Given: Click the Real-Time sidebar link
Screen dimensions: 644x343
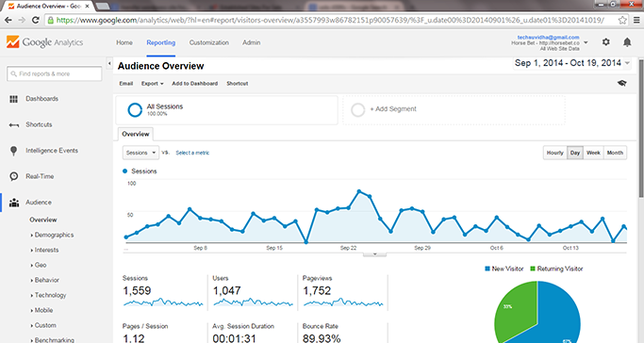Looking at the screenshot, I should coord(40,176).
